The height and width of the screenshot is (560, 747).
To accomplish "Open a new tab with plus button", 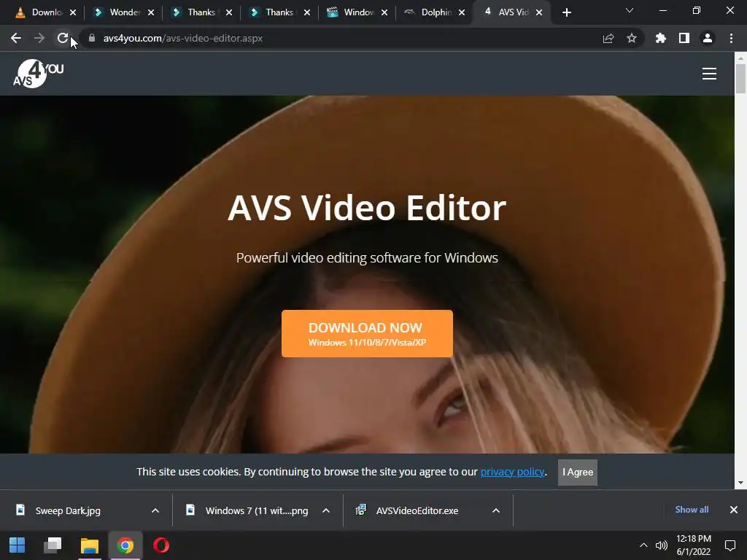I will click(x=566, y=12).
